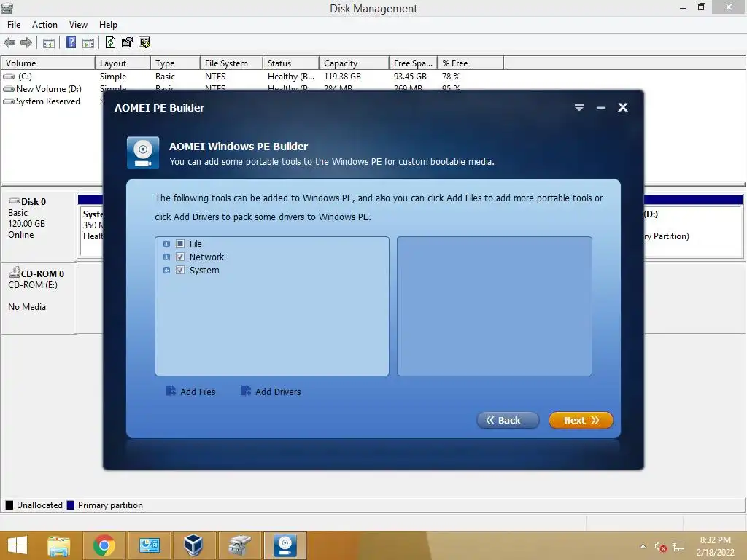Screen dimensions: 747x560
Task: Open the disk utility taskbar icon
Action: coord(239,545)
